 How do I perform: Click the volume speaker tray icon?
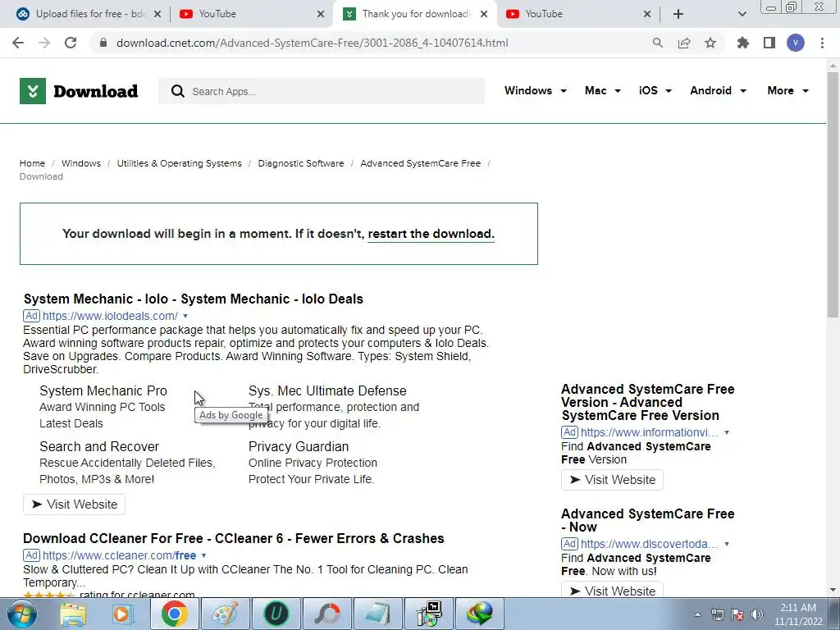[757, 614]
